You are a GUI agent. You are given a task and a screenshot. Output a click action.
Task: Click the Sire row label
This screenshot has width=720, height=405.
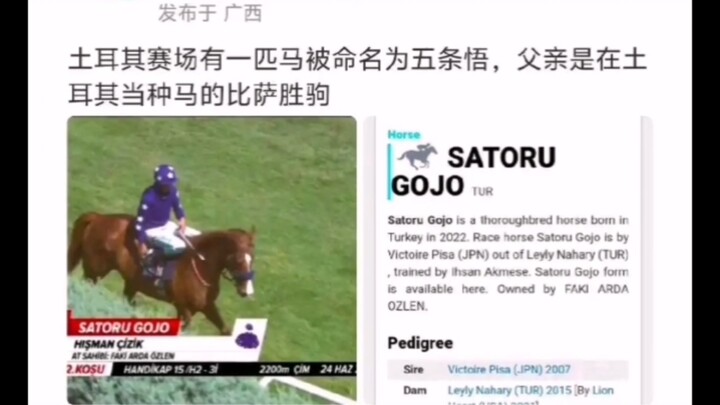(x=413, y=369)
